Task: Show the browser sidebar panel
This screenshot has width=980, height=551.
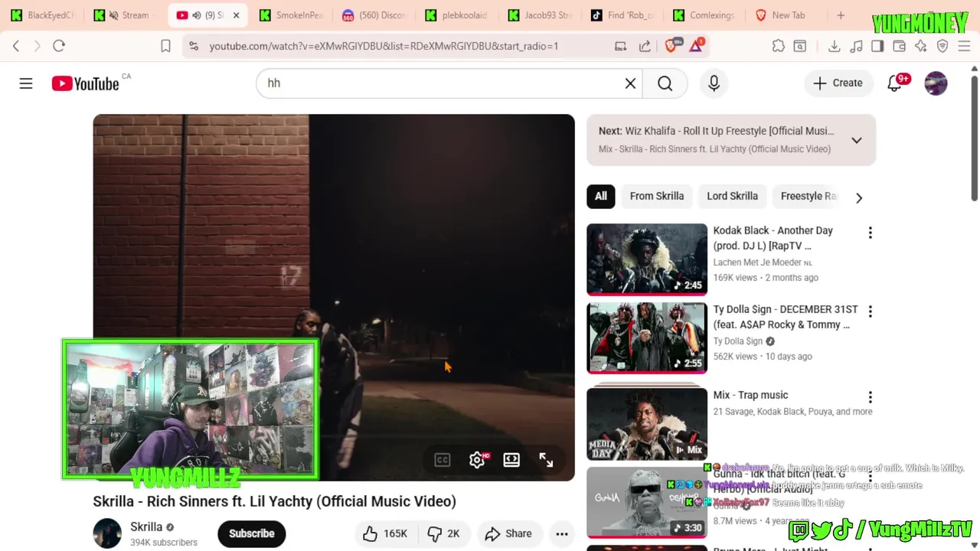Action: 877,46
